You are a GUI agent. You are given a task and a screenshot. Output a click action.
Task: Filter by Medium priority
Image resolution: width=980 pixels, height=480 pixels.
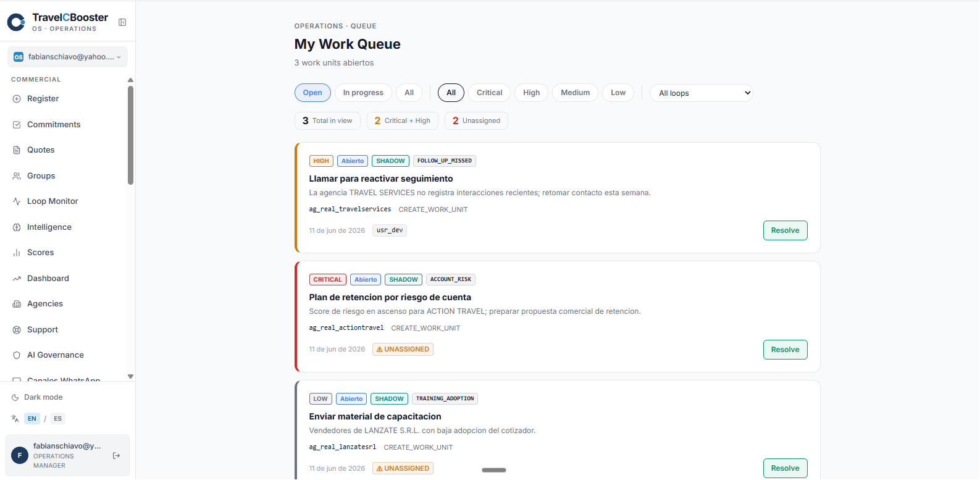(x=575, y=93)
